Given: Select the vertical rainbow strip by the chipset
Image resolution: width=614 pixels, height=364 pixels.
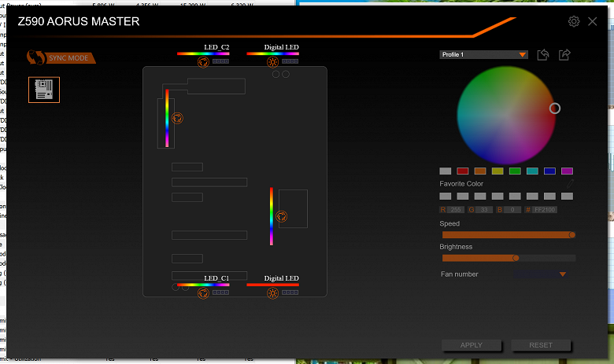Looking at the screenshot, I should [272, 216].
